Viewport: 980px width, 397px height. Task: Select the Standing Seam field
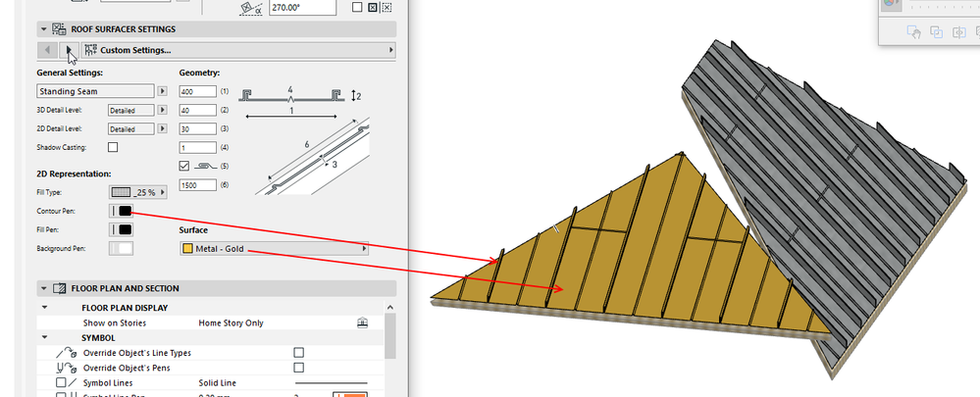95,91
